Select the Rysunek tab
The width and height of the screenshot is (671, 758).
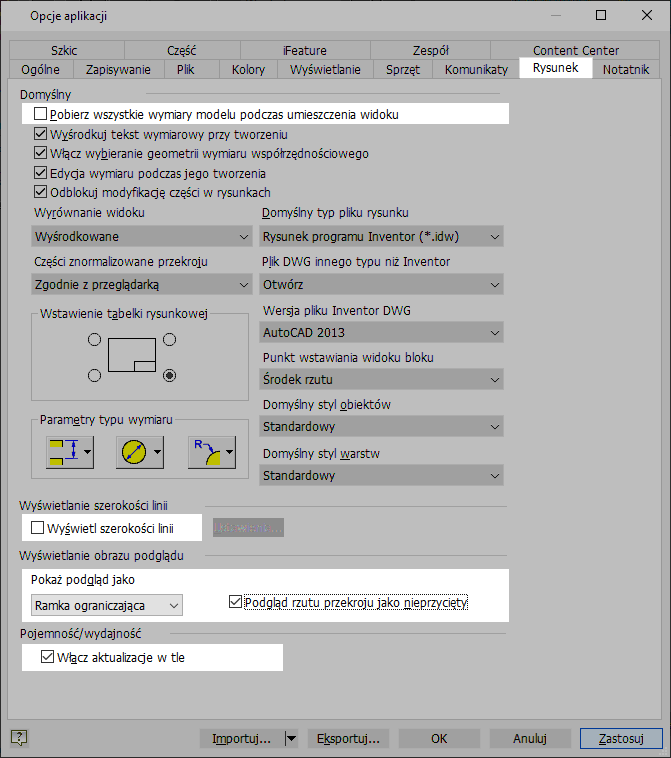[x=555, y=68]
